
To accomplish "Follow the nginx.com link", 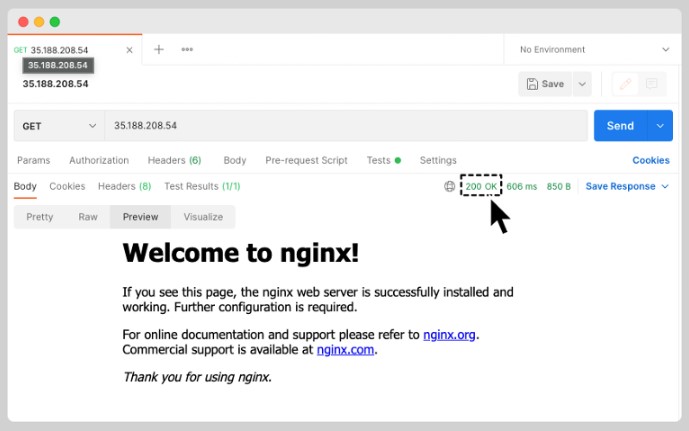I will click(345, 350).
